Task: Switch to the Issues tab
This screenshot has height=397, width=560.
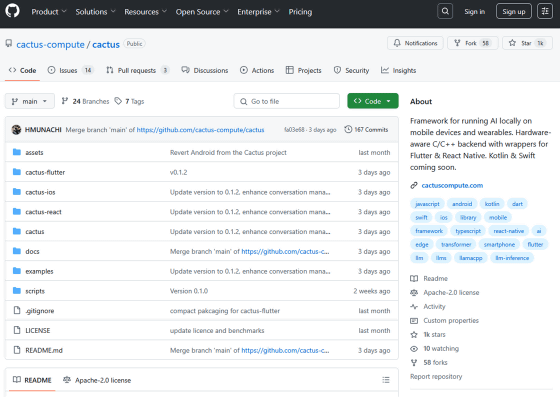Action: pos(70,70)
